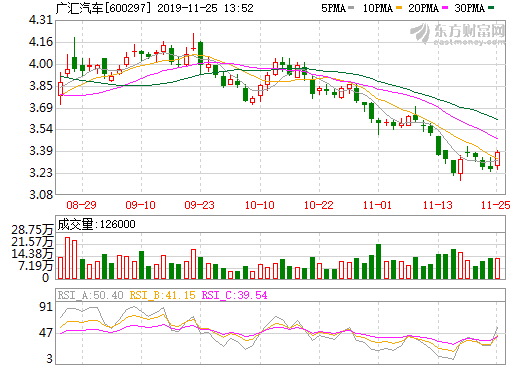The image size is (520, 365).
Task: Click the 3.54 price axis label
Action: 41,129
